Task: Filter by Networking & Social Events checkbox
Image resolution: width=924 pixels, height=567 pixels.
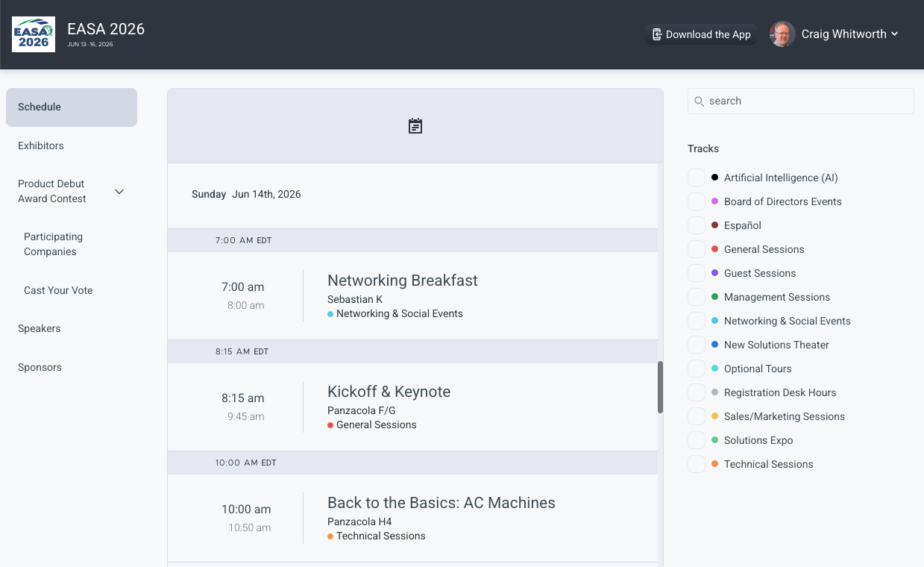Action: click(697, 321)
